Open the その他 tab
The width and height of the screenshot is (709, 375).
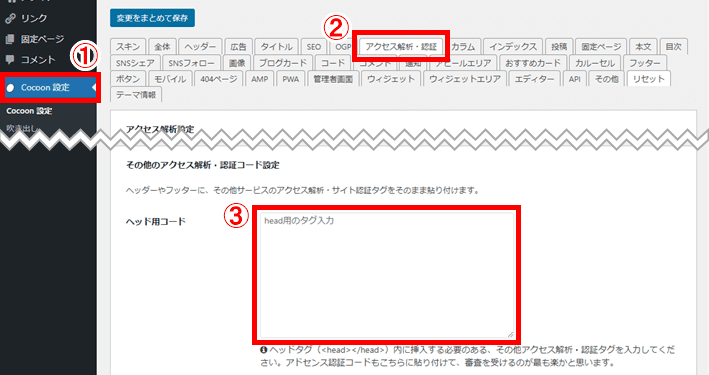606,79
